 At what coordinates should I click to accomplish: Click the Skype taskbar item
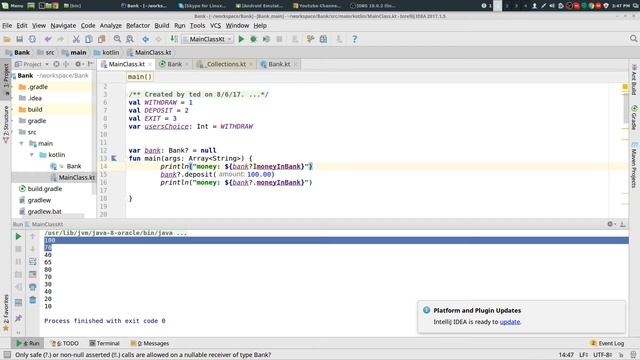click(202, 6)
